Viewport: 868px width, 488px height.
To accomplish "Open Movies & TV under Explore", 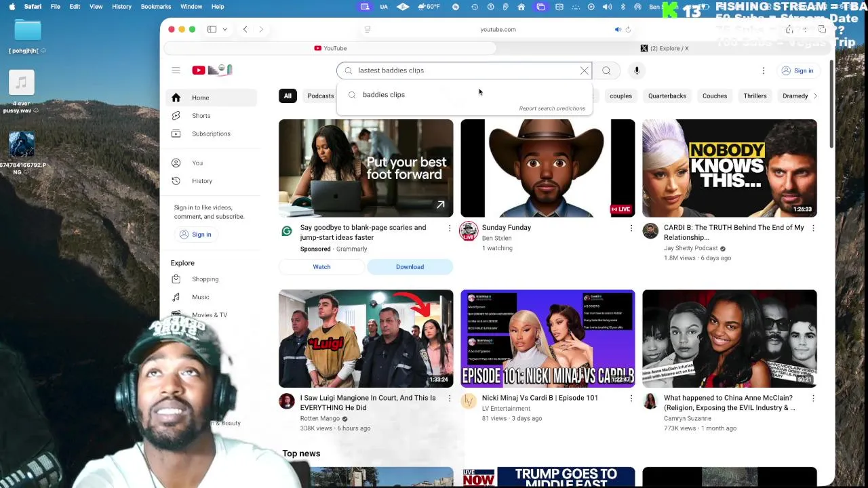I will 211,315.
